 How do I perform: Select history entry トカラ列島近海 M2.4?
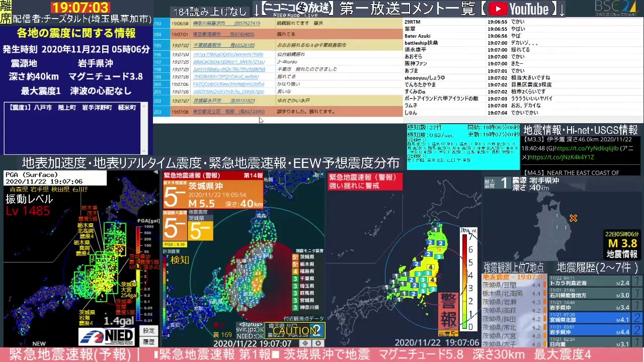pyautogui.click(x=595, y=281)
